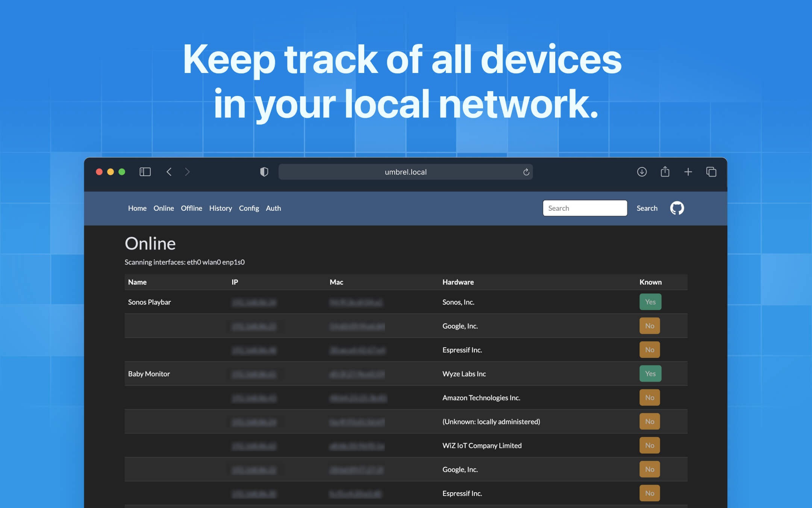Mark the Google, Inc. device as known

(650, 325)
